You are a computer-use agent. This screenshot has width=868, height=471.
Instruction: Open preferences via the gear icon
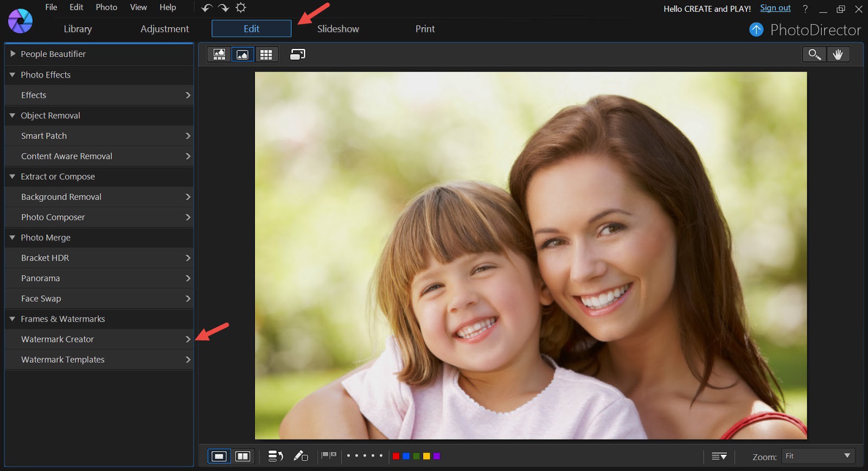click(241, 8)
